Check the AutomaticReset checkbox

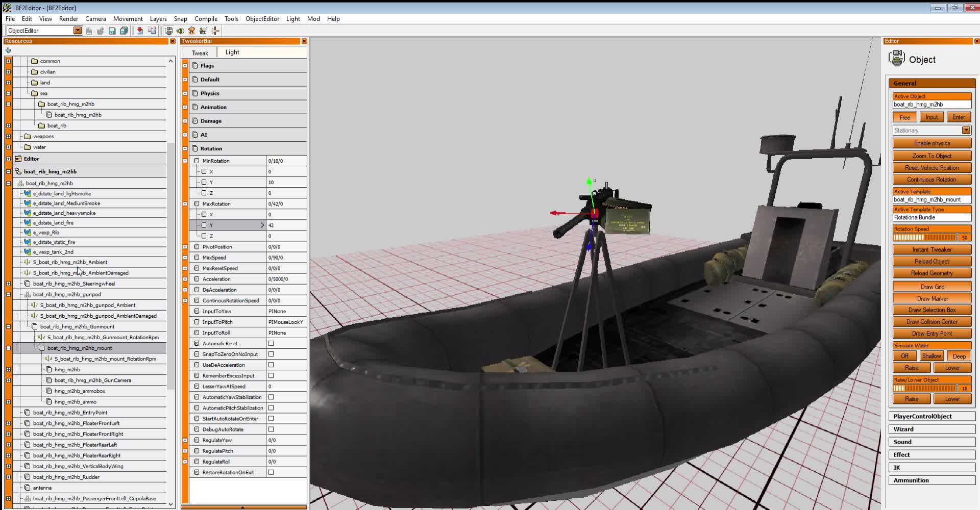click(271, 343)
